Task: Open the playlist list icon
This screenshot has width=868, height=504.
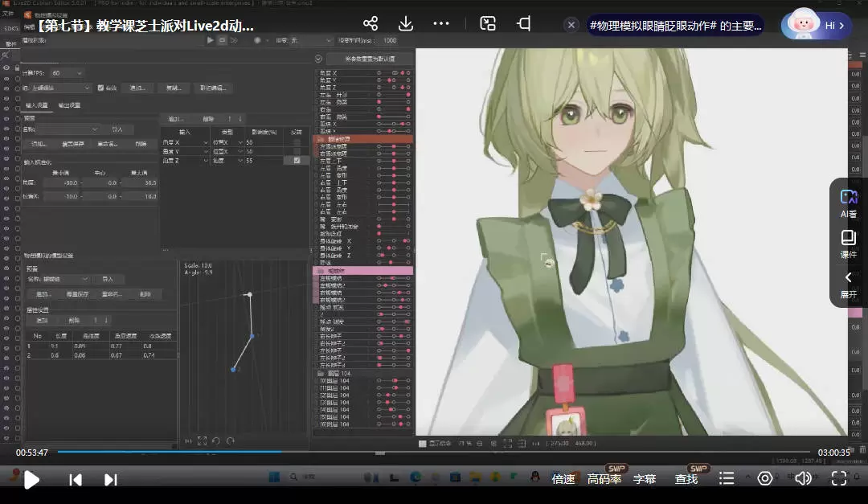Action: tap(727, 478)
